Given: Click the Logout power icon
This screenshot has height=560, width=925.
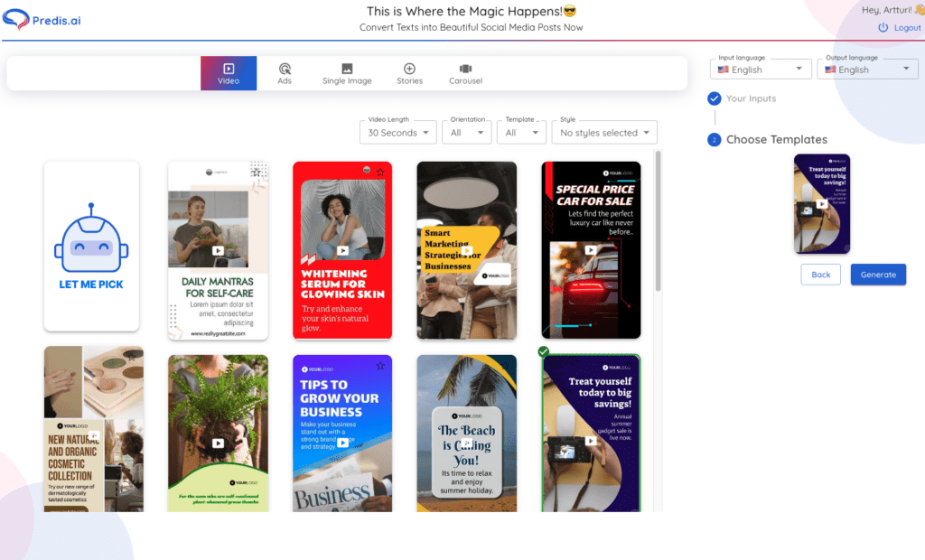Looking at the screenshot, I should (883, 28).
